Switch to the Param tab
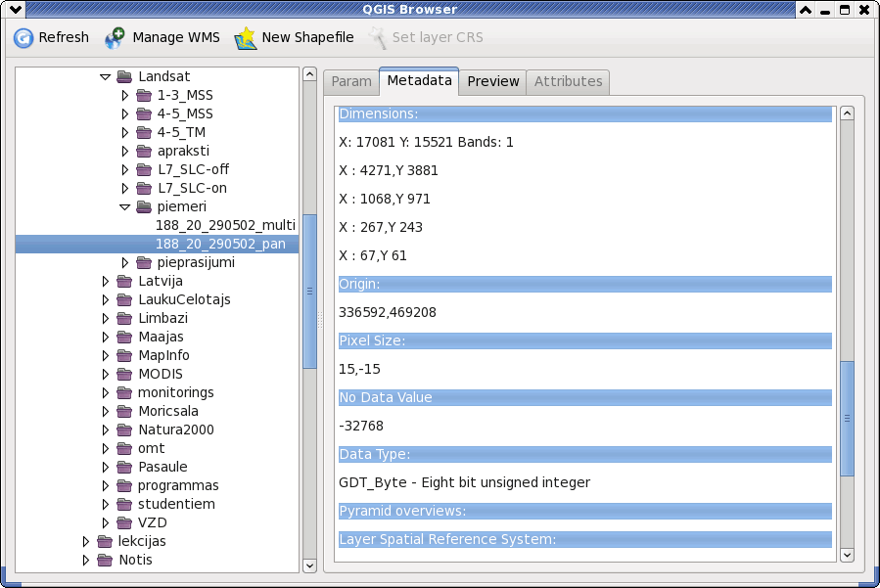 point(351,82)
